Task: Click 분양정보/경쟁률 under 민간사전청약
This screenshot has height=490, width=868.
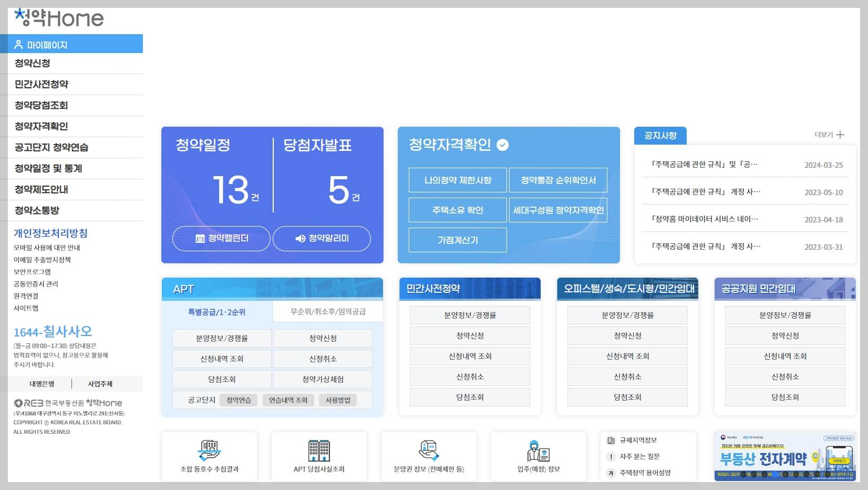Action: [x=470, y=315]
